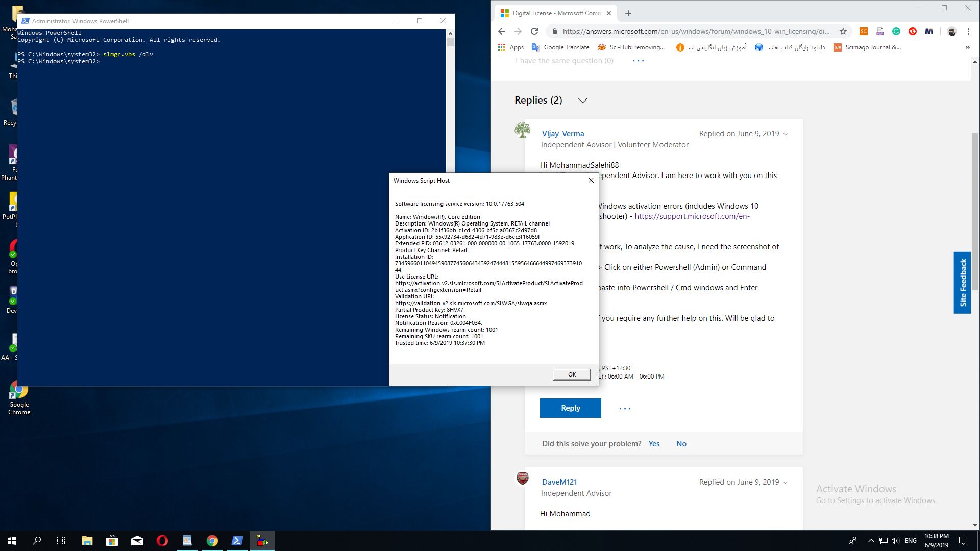Viewport: 980px width, 551px height.
Task: Close the Windows Script Host dialog
Action: (591, 180)
